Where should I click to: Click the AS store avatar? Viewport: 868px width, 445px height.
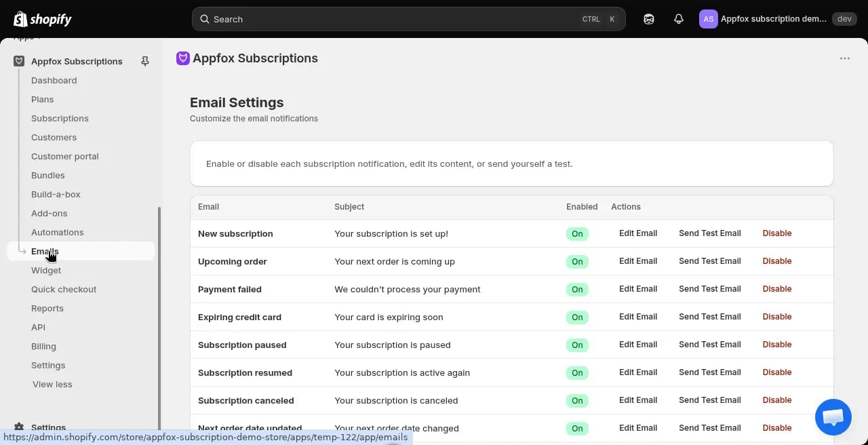(x=708, y=19)
